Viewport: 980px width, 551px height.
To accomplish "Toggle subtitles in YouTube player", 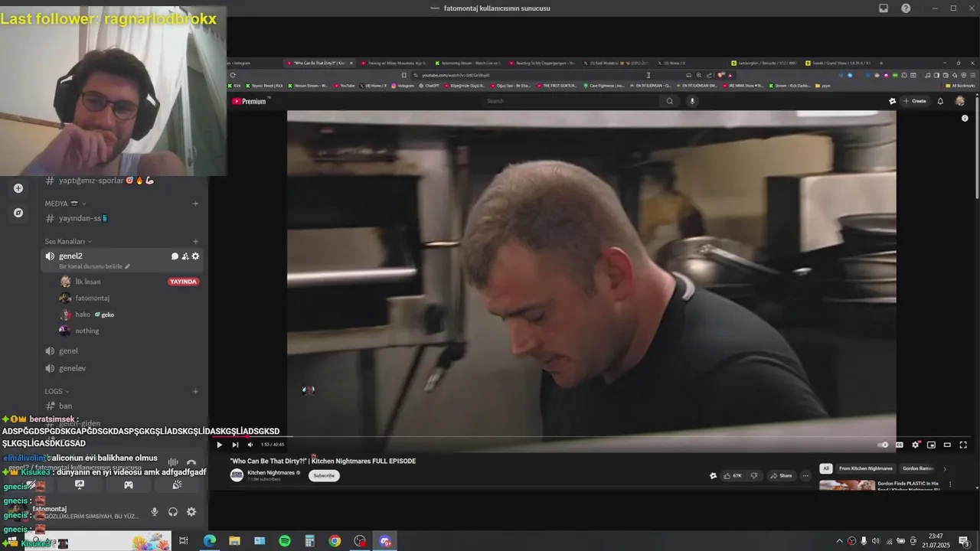I will coord(900,445).
